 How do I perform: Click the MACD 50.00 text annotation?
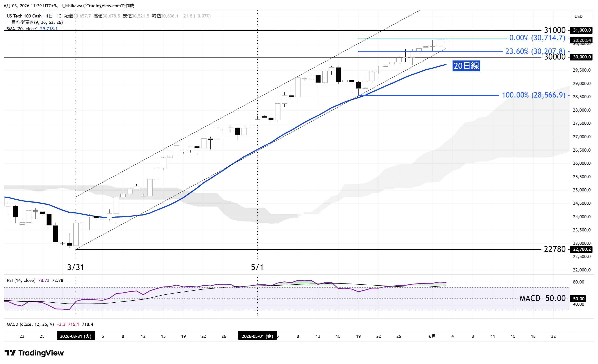coord(542,298)
